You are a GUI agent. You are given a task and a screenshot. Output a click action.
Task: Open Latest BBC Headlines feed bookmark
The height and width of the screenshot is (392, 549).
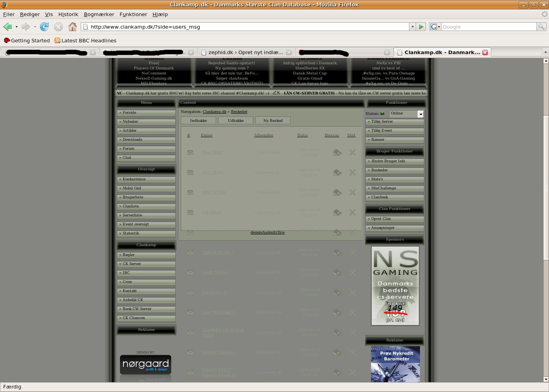coord(85,40)
